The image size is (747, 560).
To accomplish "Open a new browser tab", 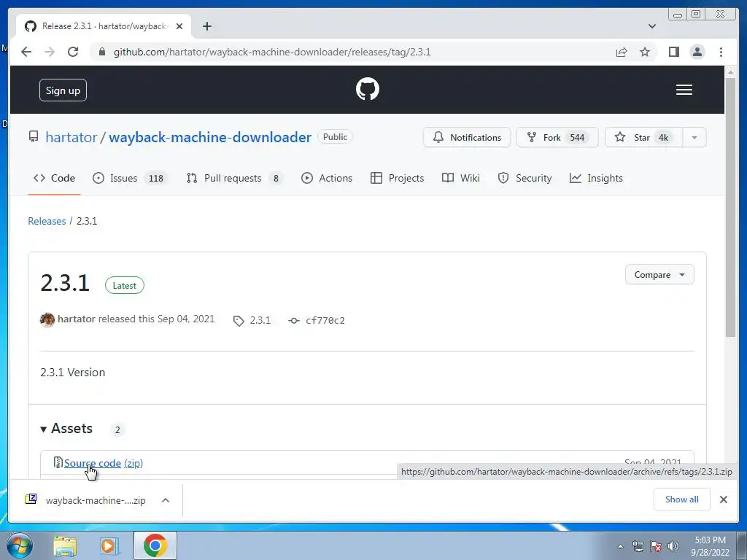I will click(206, 26).
